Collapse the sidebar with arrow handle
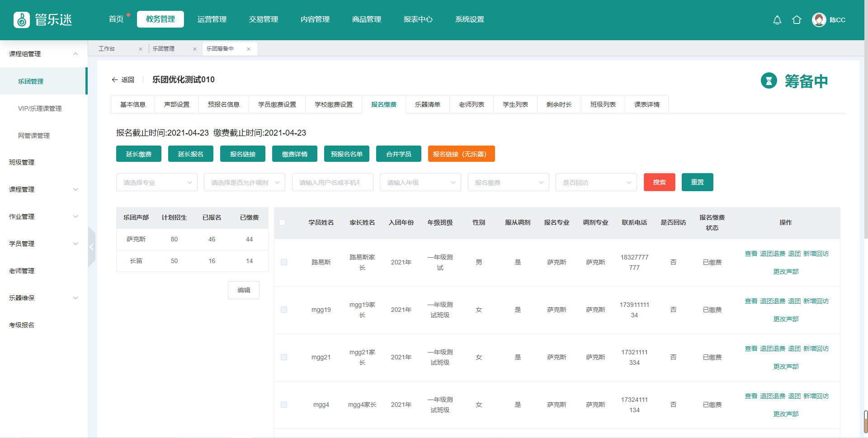 pyautogui.click(x=92, y=247)
